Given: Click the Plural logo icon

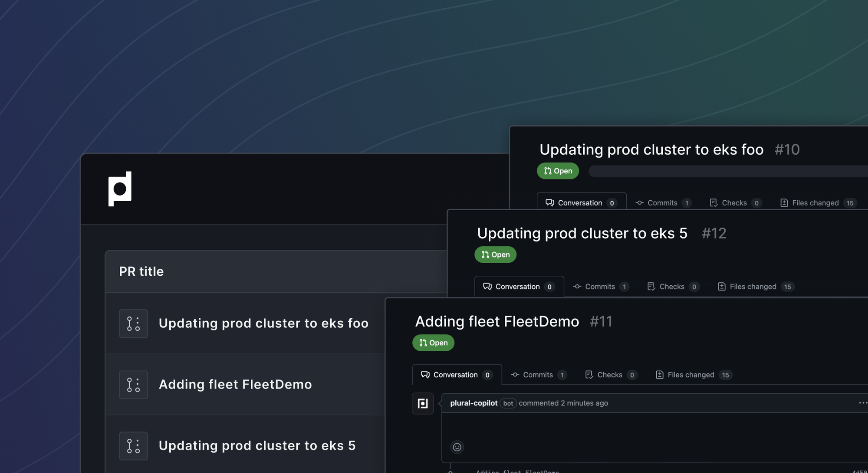Looking at the screenshot, I should 120,189.
